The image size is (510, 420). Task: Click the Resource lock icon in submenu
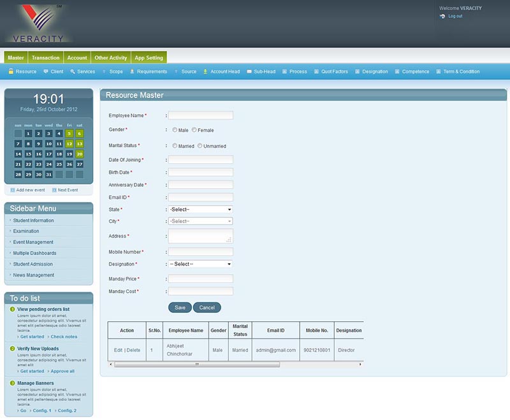pos(11,71)
